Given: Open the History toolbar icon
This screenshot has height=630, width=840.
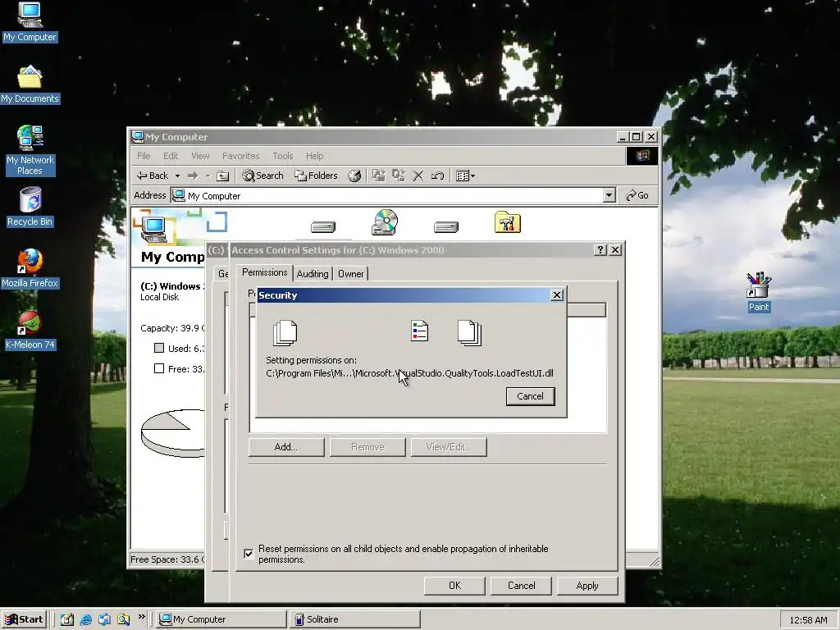Looking at the screenshot, I should pyautogui.click(x=354, y=176).
